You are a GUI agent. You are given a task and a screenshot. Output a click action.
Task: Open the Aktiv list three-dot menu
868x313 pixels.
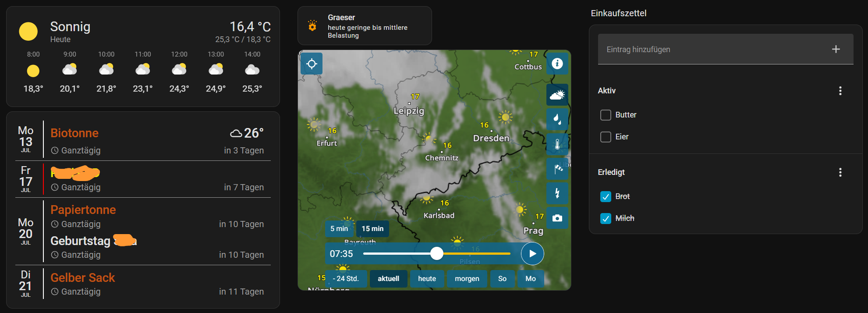[x=840, y=91]
